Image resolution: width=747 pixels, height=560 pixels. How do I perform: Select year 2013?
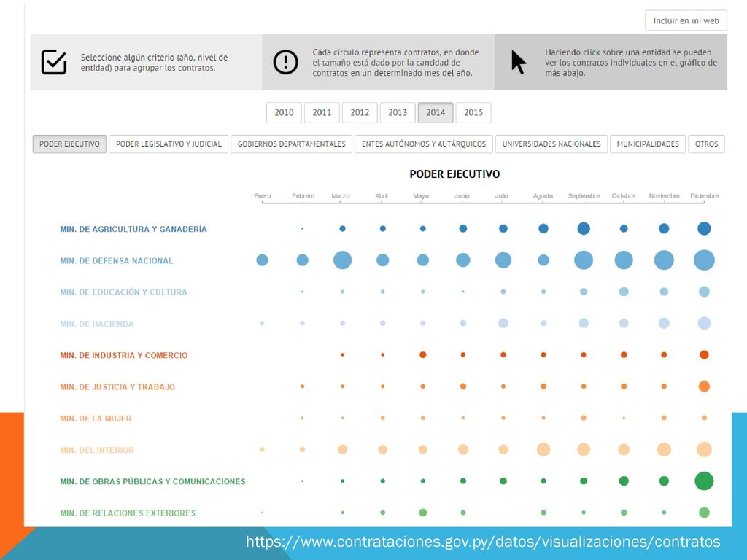pos(398,112)
